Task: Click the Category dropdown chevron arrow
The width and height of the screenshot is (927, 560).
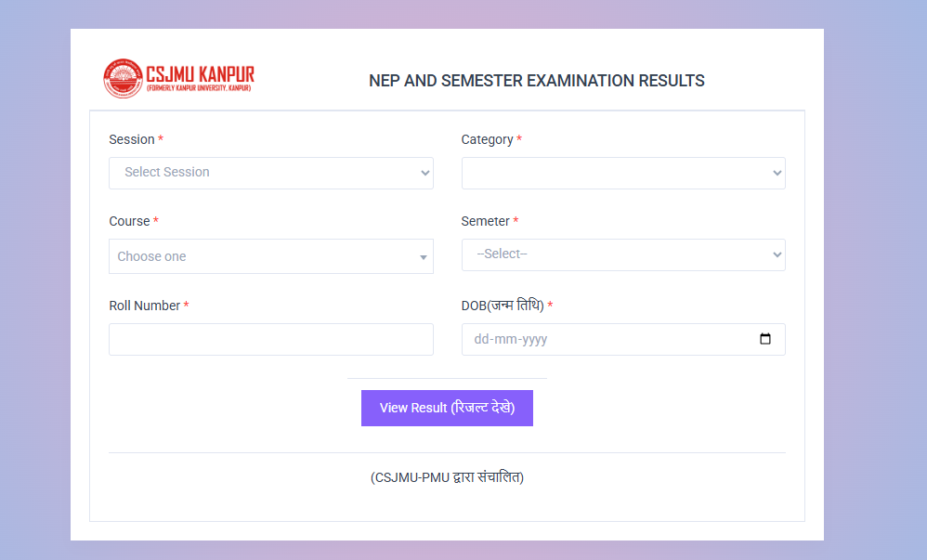Action: [777, 173]
